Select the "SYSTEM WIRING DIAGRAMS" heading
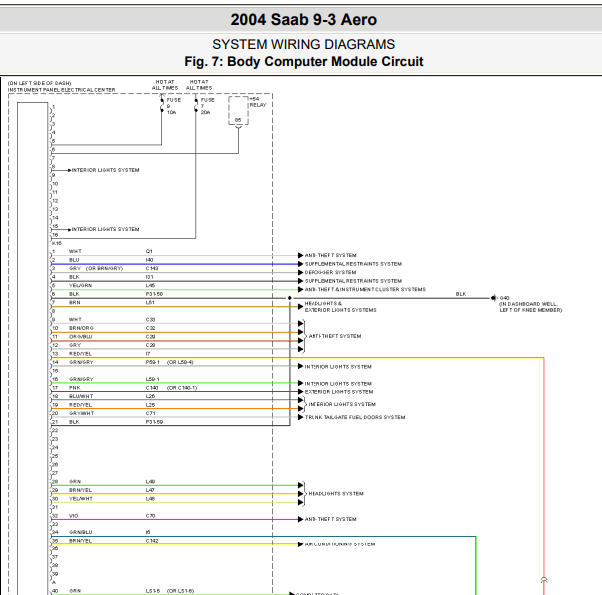602x595 pixels. tap(303, 44)
